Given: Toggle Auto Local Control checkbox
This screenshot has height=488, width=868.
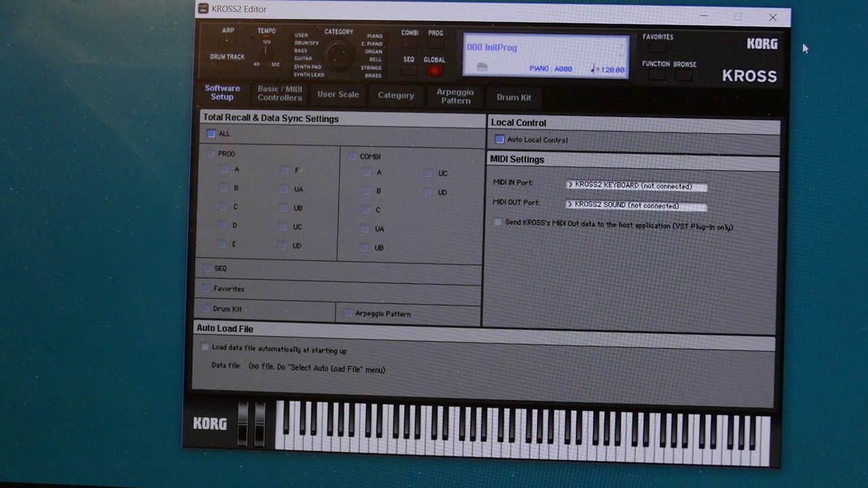Looking at the screenshot, I should tap(500, 139).
